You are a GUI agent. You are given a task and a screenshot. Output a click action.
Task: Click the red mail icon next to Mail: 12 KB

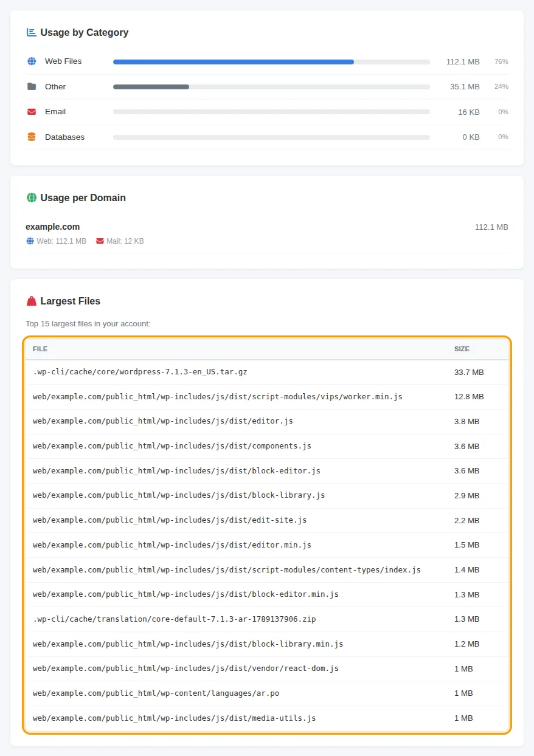[x=100, y=241]
